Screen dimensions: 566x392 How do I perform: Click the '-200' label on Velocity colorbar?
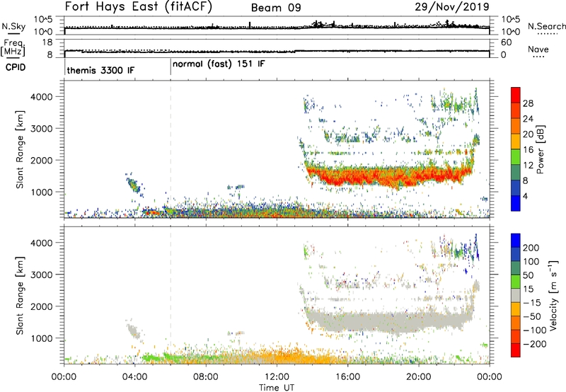[x=535, y=344]
